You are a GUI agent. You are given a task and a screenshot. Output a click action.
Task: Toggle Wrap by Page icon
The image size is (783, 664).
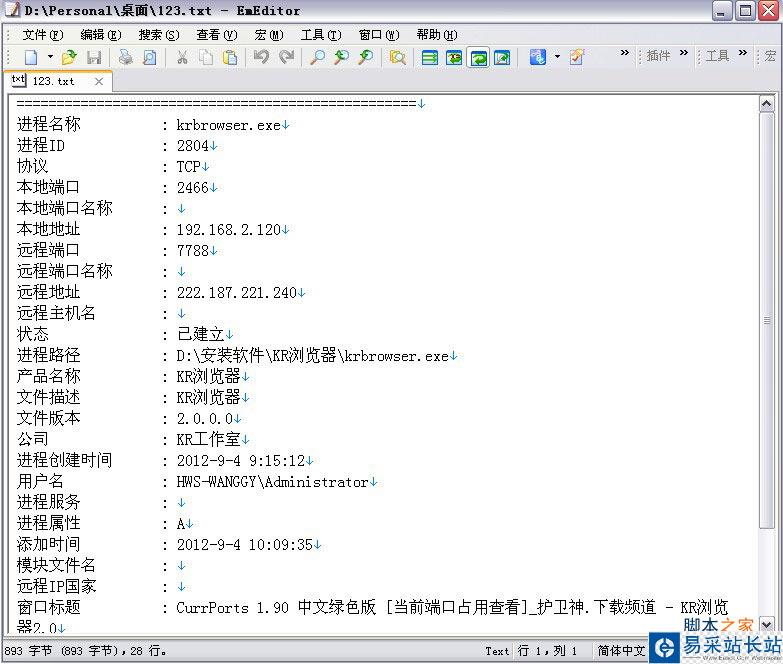pos(502,57)
